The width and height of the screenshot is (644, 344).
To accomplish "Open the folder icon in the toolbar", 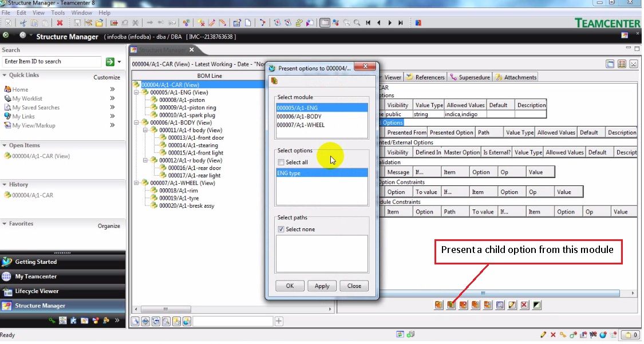I will [x=98, y=22].
